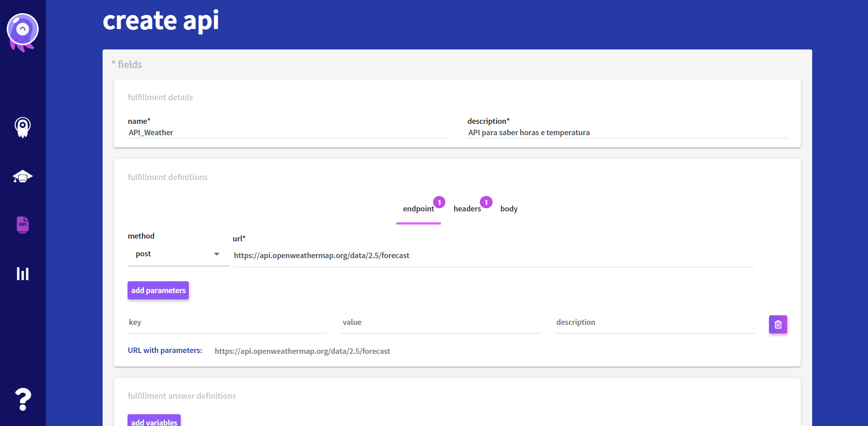The height and width of the screenshot is (426, 868).
Task: Open the training graduation cap icon
Action: [23, 176]
